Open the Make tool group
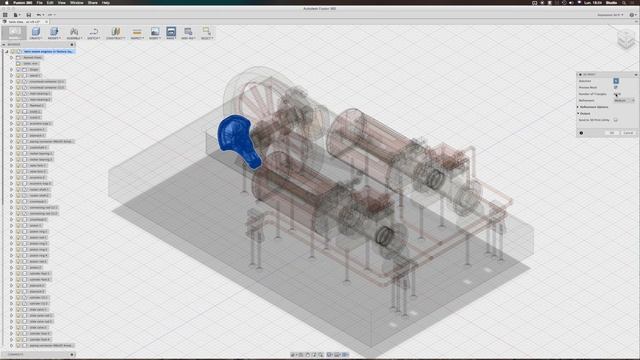The height and width of the screenshot is (360, 640). [171, 33]
